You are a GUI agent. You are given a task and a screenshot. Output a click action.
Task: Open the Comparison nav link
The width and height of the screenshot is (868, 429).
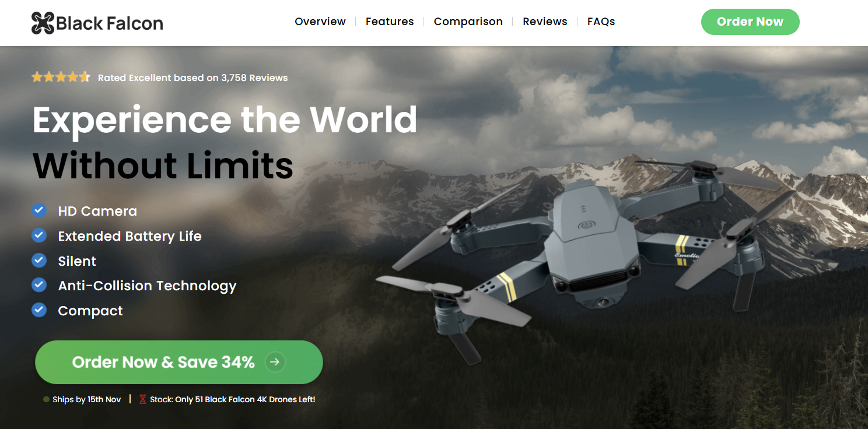[468, 22]
